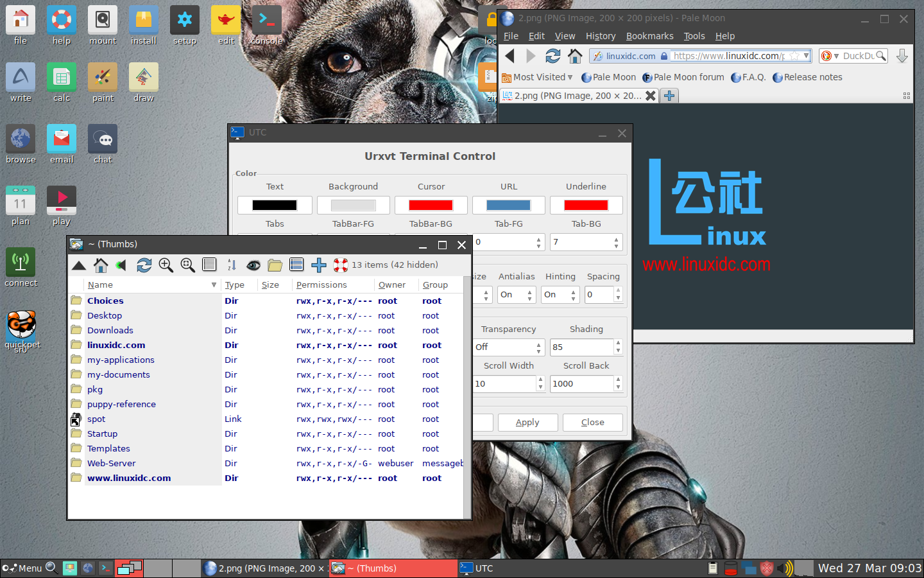
Task: Open a new folder via the folder toolbar icon
Action: [x=275, y=265]
